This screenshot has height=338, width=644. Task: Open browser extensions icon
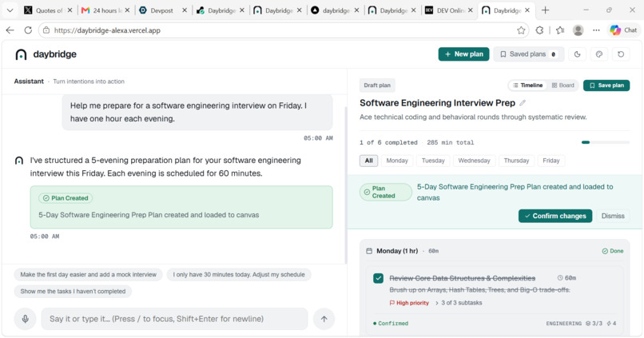pos(539,30)
